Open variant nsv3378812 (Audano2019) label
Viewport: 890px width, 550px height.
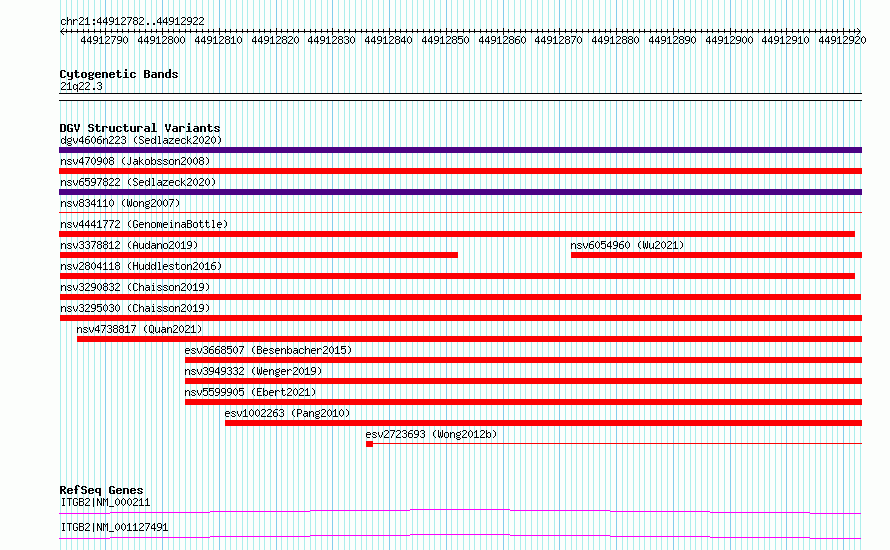[x=129, y=245]
